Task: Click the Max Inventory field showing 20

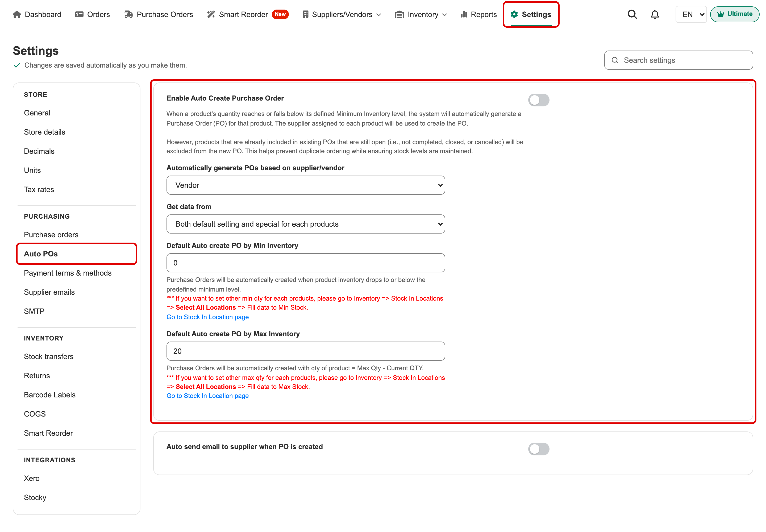Action: click(x=306, y=351)
